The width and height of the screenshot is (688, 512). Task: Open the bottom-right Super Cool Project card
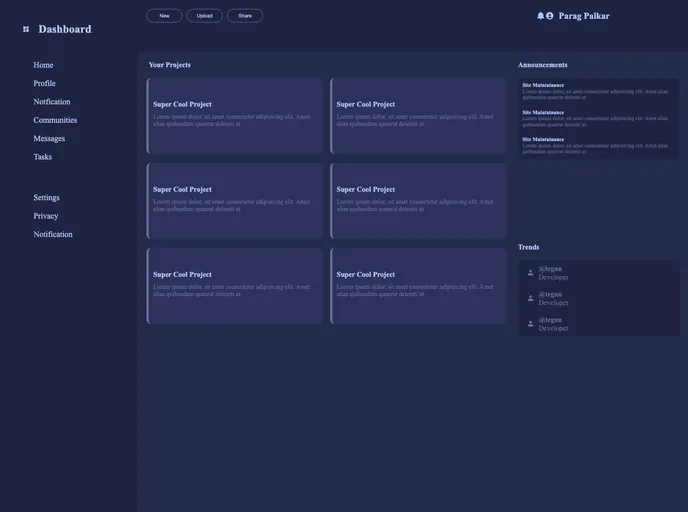[418, 285]
